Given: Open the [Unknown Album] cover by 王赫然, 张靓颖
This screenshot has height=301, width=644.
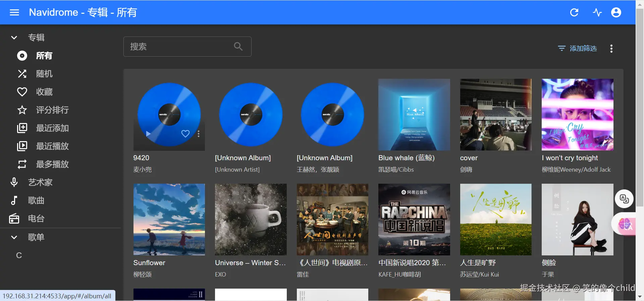Looking at the screenshot, I should pyautogui.click(x=332, y=115).
